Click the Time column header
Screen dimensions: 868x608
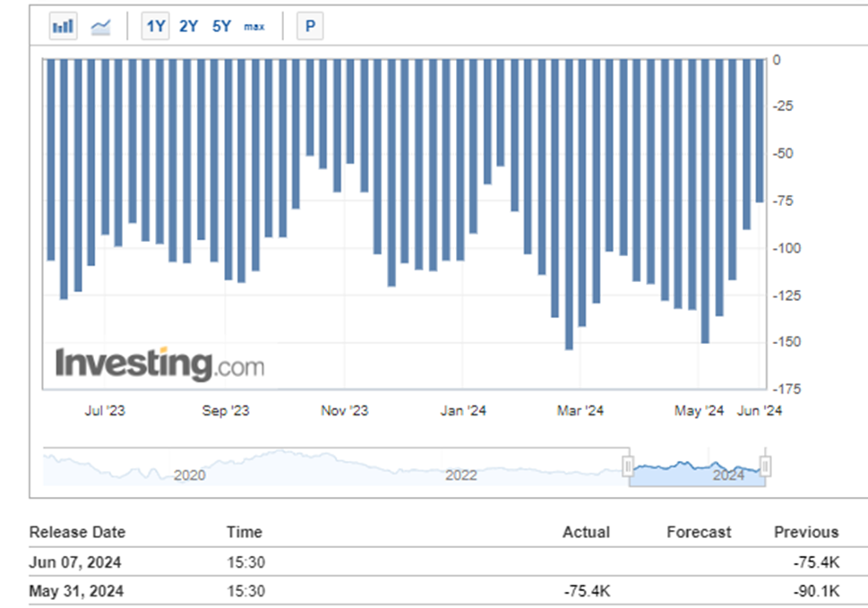[245, 532]
